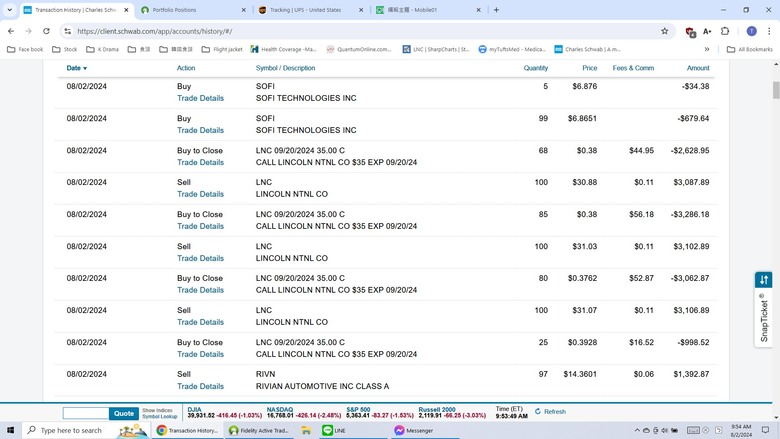Click the quote symbol input field
This screenshot has width=780, height=439.
(86, 413)
